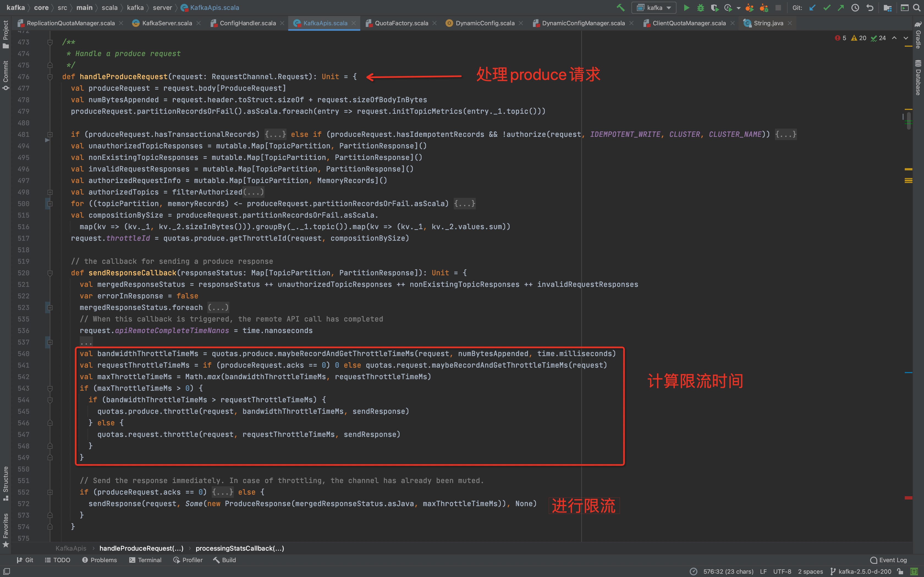Switch to the KafkaServer.scala tab

pos(166,23)
